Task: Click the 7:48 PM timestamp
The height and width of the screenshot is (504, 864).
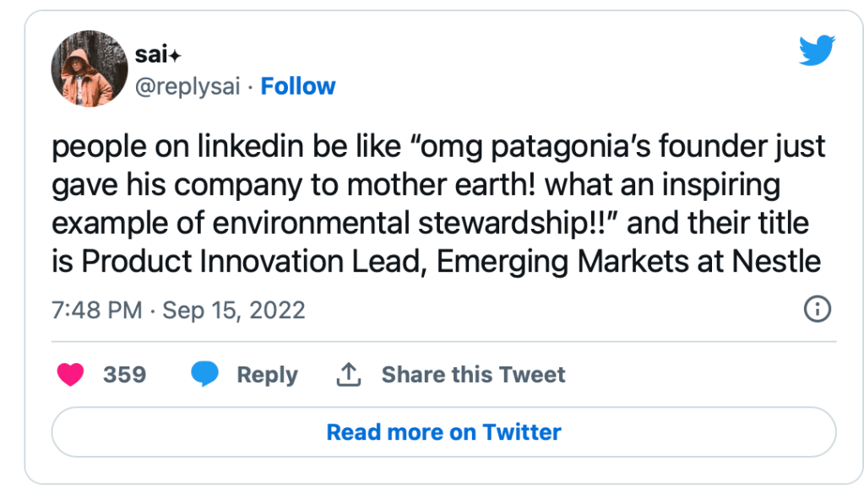Action: (96, 310)
